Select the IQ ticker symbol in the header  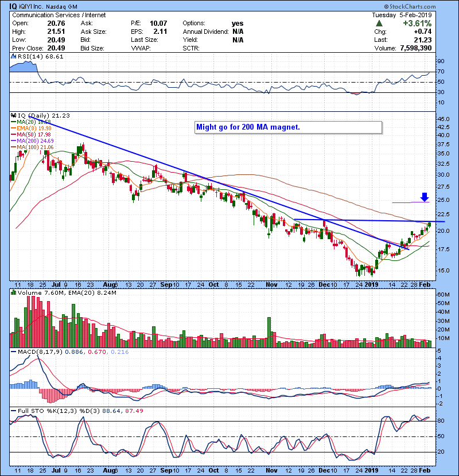[13, 6]
